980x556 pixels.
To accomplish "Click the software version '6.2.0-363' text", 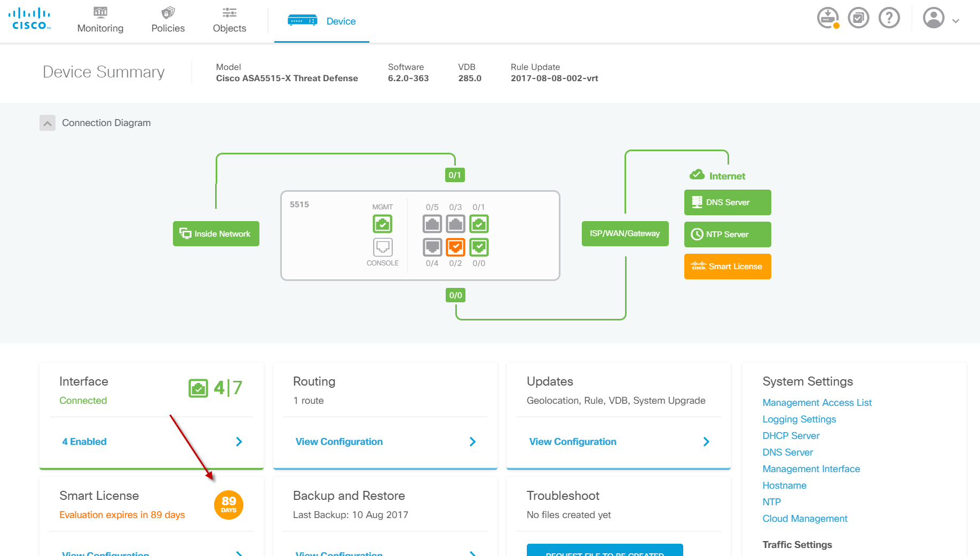I will 408,79.
